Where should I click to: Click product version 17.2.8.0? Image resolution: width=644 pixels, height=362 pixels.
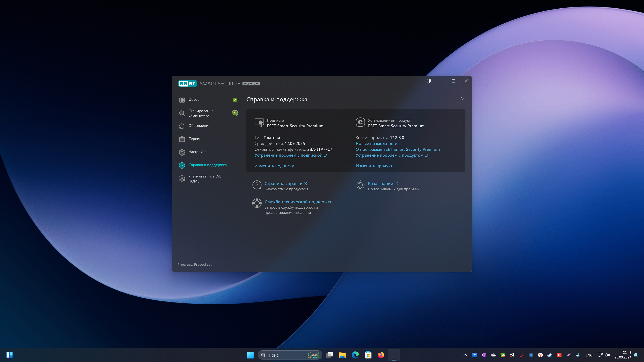click(397, 138)
